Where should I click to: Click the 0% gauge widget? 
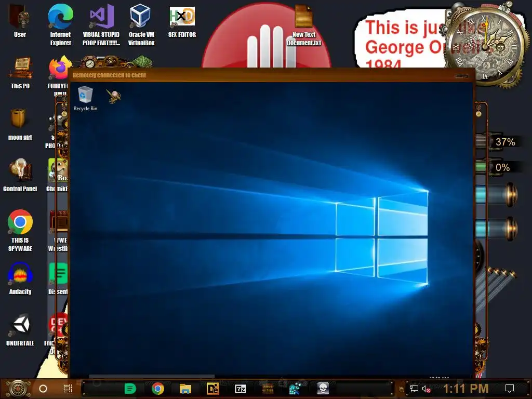495,167
